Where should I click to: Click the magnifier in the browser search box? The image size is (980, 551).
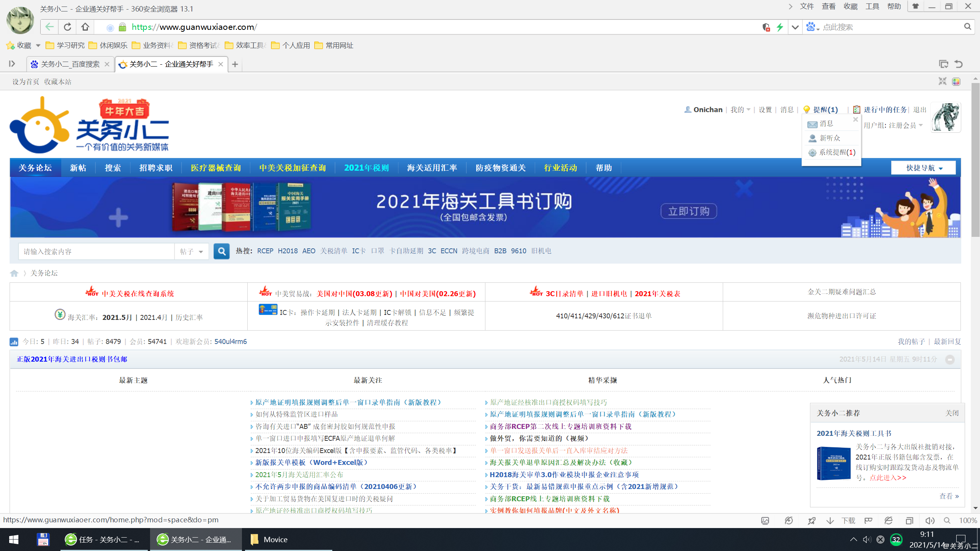point(967,27)
